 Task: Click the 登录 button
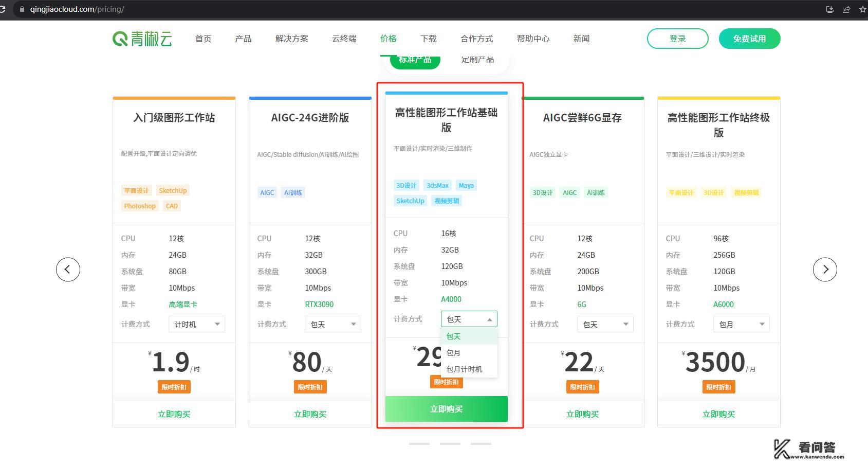[x=678, y=39]
